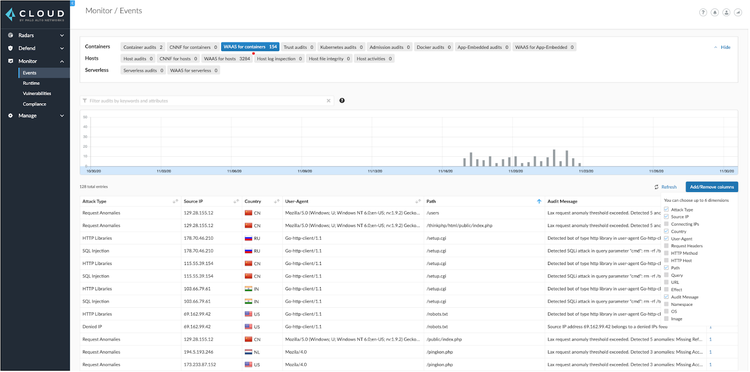Click the Add/Remove columns button
Image resolution: width=750 pixels, height=372 pixels.
point(712,187)
